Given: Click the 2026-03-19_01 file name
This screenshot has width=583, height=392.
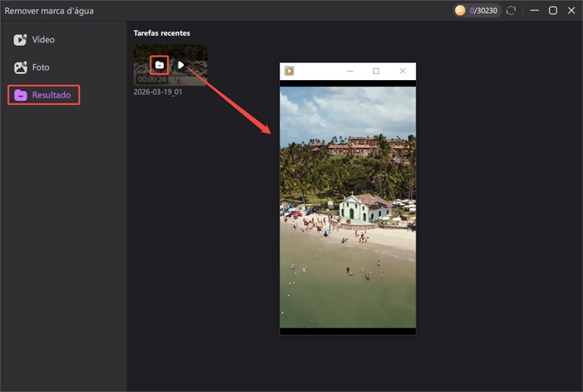Looking at the screenshot, I should [158, 92].
